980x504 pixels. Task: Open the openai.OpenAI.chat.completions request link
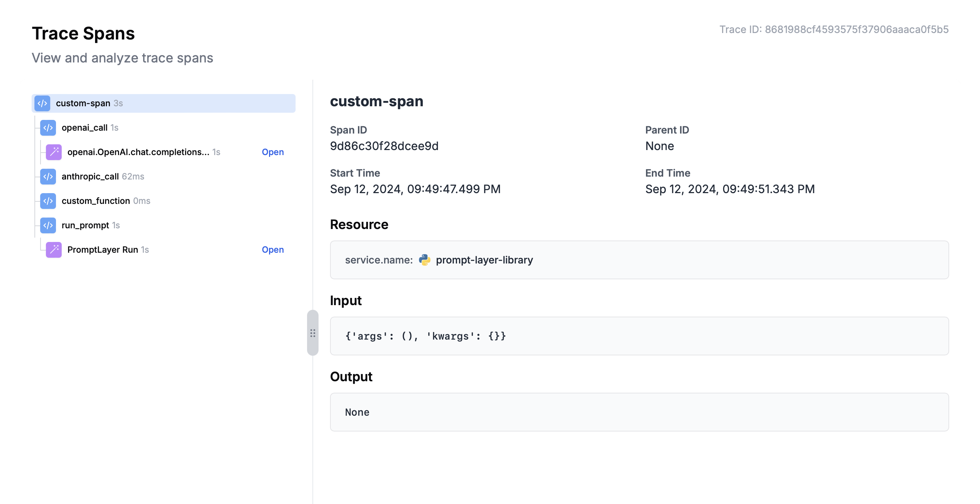(x=272, y=152)
